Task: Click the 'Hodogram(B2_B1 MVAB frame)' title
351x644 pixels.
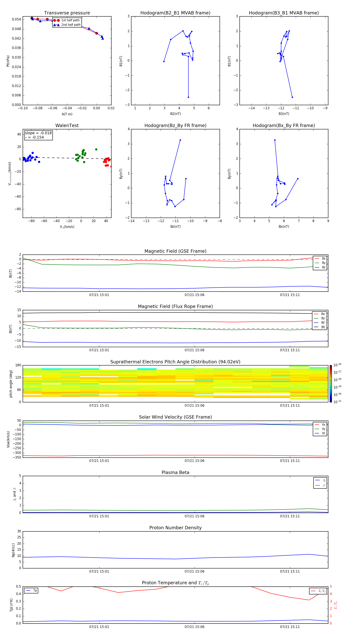Action: (175, 13)
